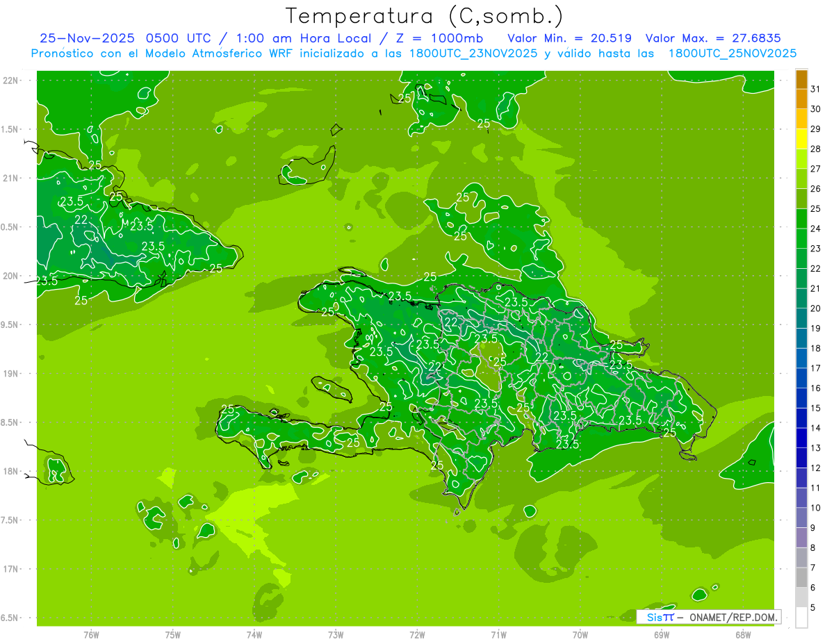Click the teal legend swatch between 19 and 20

point(801,318)
